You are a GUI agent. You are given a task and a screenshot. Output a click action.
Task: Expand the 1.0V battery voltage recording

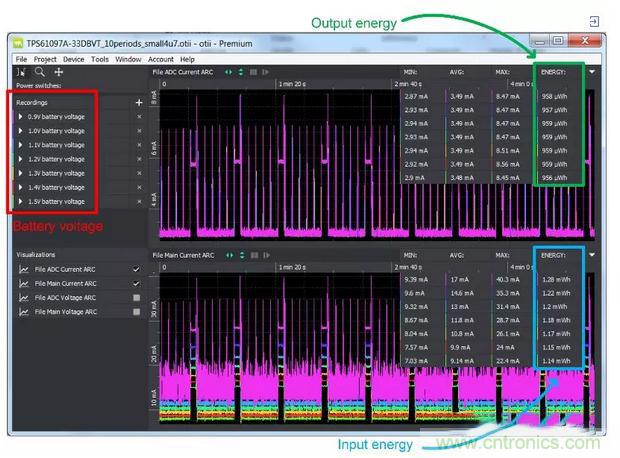(x=20, y=131)
